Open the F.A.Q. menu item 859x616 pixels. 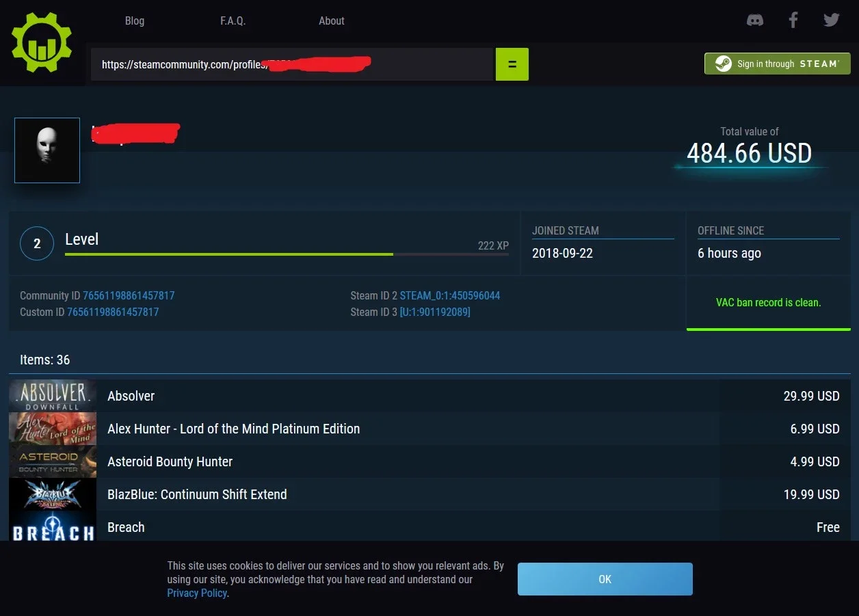(233, 21)
